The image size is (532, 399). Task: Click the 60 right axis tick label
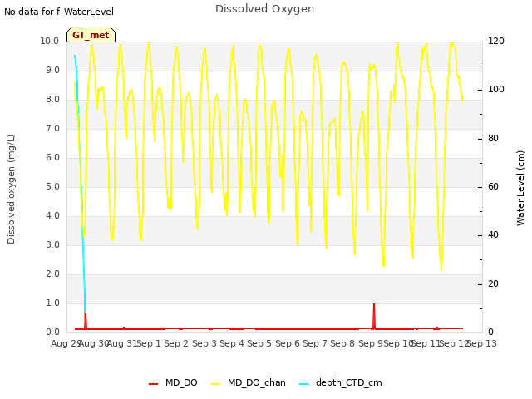(493, 186)
